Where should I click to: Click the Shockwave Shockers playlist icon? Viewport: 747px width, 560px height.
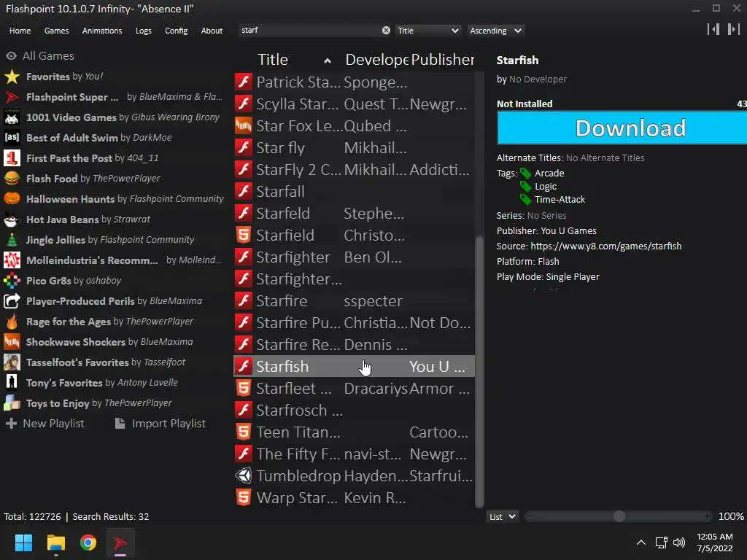12,342
